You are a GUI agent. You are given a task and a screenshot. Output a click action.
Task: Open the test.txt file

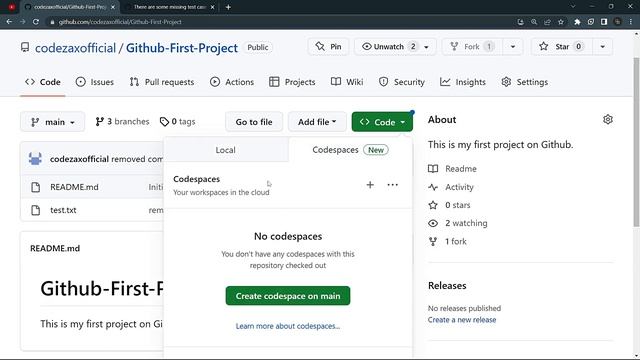[x=63, y=210]
